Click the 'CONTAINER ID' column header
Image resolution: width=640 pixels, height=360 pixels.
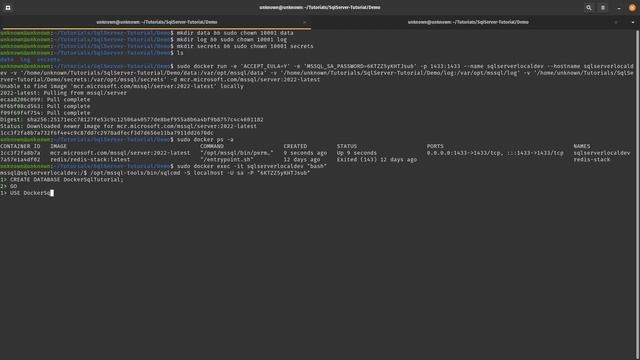[x=20, y=146]
